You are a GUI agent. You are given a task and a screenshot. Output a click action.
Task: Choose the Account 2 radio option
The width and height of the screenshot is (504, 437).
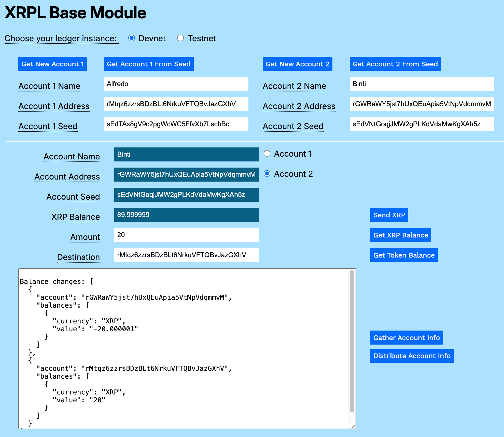(267, 174)
